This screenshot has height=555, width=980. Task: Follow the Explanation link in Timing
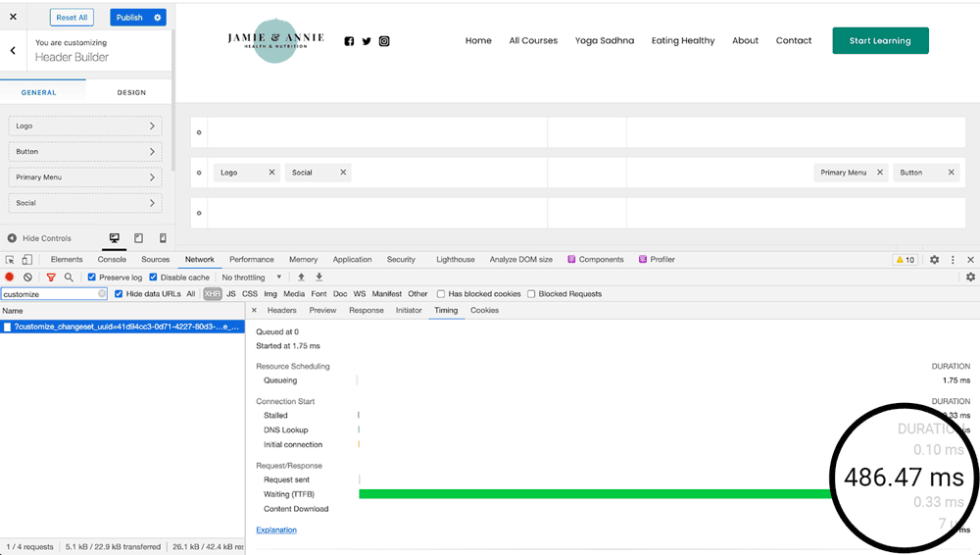[x=276, y=530]
